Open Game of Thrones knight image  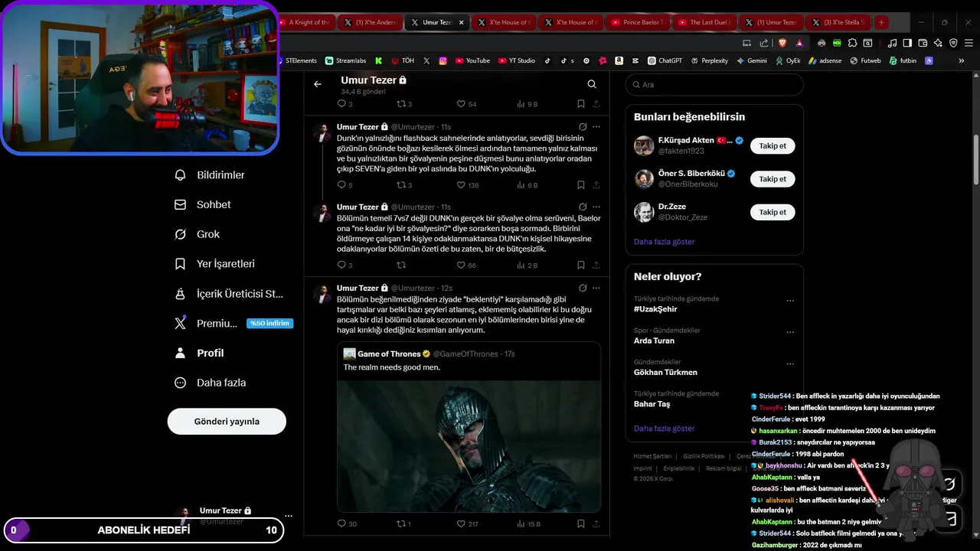(x=469, y=446)
